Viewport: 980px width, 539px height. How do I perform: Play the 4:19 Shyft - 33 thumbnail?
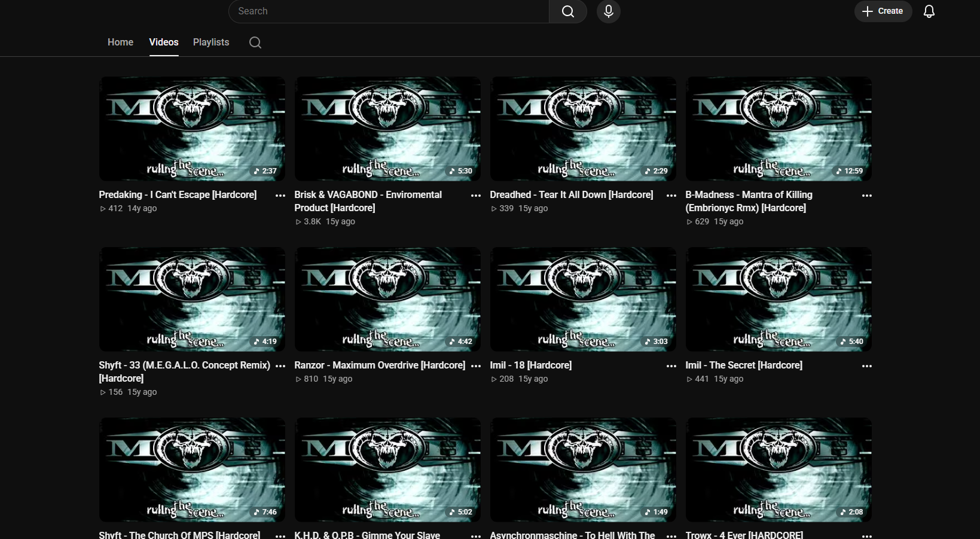[192, 299]
